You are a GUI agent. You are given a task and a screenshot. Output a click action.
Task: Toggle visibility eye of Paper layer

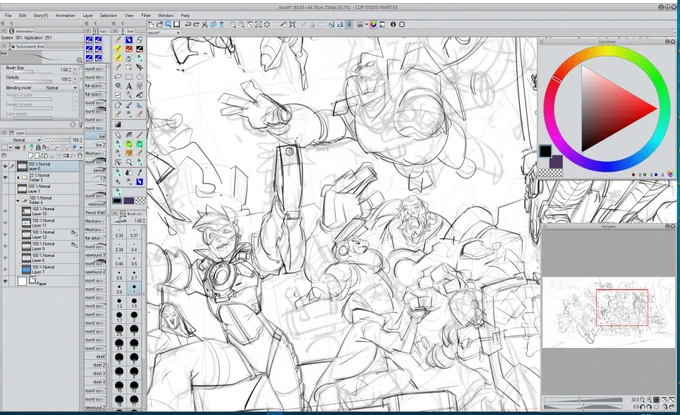pyautogui.click(x=5, y=281)
